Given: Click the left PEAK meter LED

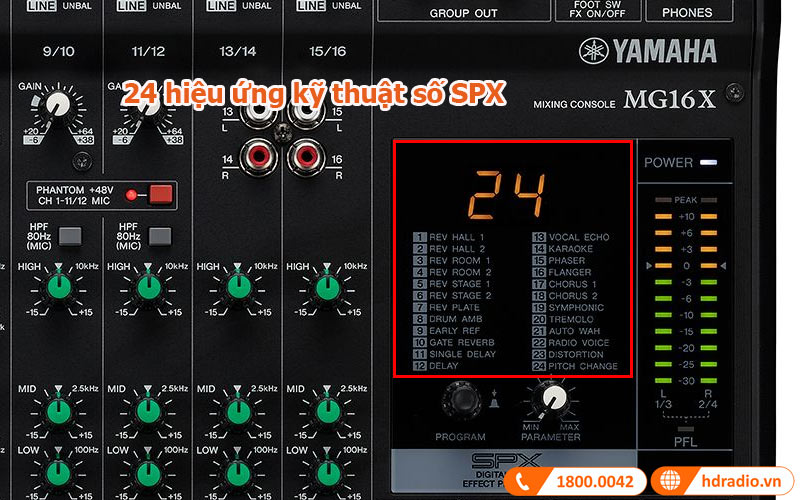Looking at the screenshot, I should (x=663, y=200).
